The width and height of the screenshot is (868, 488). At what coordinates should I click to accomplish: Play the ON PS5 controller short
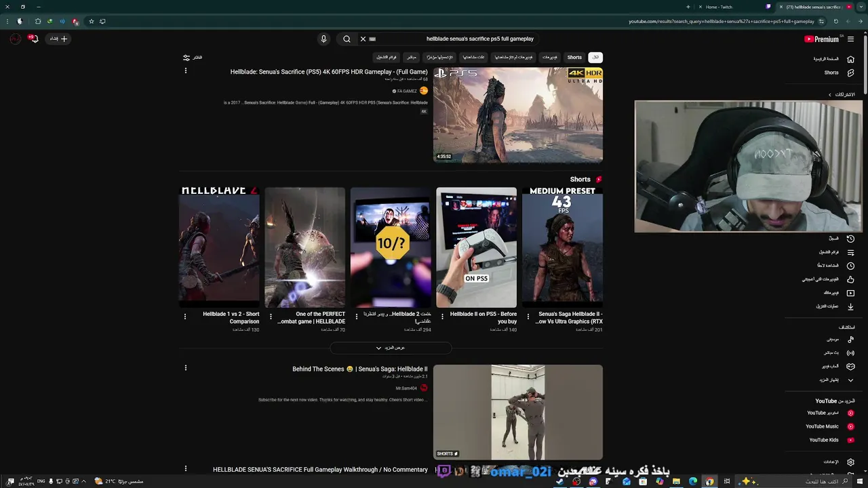(476, 247)
